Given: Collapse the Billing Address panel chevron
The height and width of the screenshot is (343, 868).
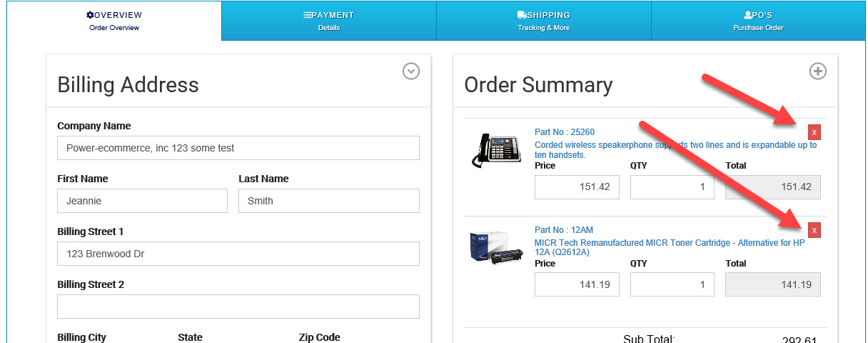Looking at the screenshot, I should (x=410, y=71).
